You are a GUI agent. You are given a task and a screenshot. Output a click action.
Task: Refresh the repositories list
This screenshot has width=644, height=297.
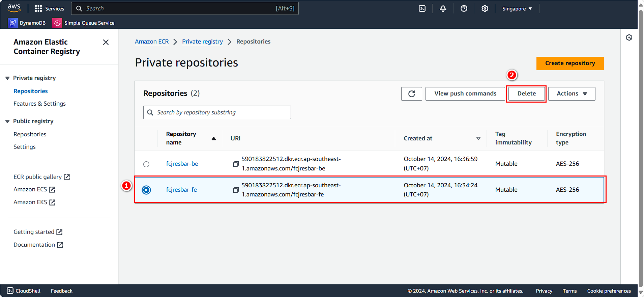click(x=412, y=94)
